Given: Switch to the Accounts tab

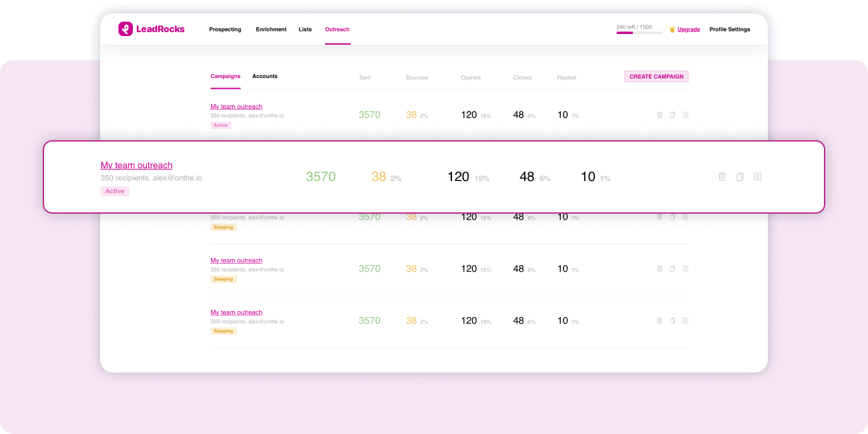Looking at the screenshot, I should (264, 76).
